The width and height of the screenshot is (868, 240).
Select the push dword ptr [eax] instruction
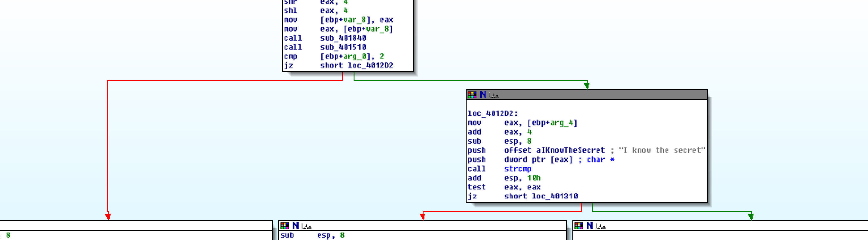coord(520,159)
